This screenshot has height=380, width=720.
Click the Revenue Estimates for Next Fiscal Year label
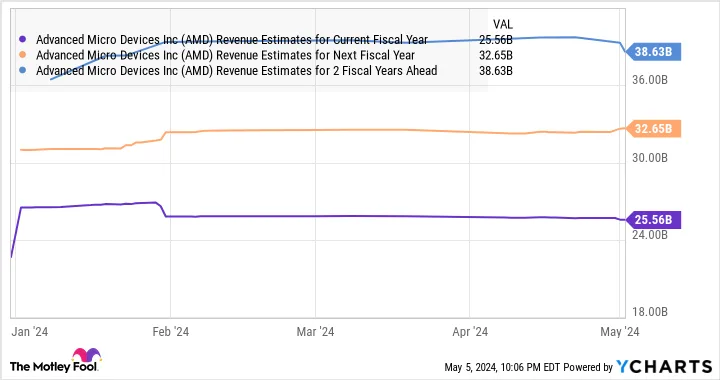[225, 55]
